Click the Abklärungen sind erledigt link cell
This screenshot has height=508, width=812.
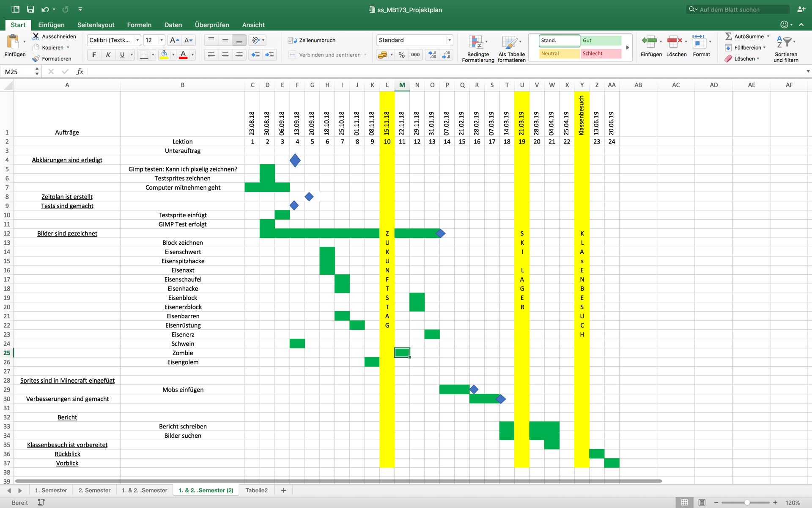point(67,160)
